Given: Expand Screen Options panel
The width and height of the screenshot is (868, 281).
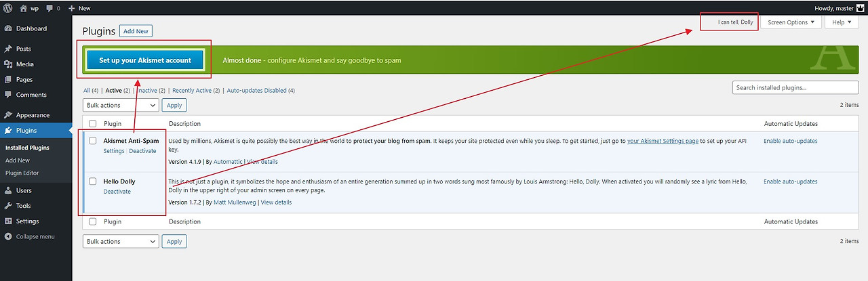Looking at the screenshot, I should click(791, 22).
